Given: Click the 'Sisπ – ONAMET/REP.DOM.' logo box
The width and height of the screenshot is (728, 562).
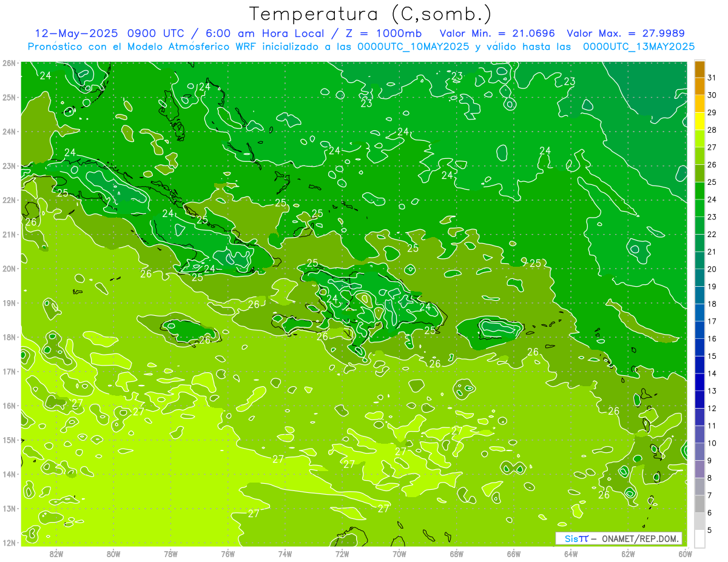Looking at the screenshot, I should click(619, 538).
